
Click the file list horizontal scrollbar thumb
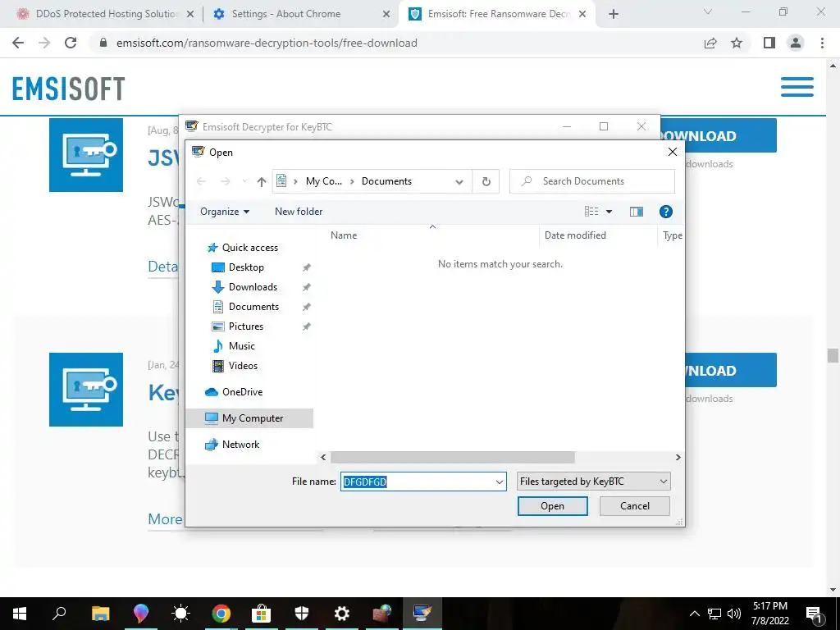[452, 458]
